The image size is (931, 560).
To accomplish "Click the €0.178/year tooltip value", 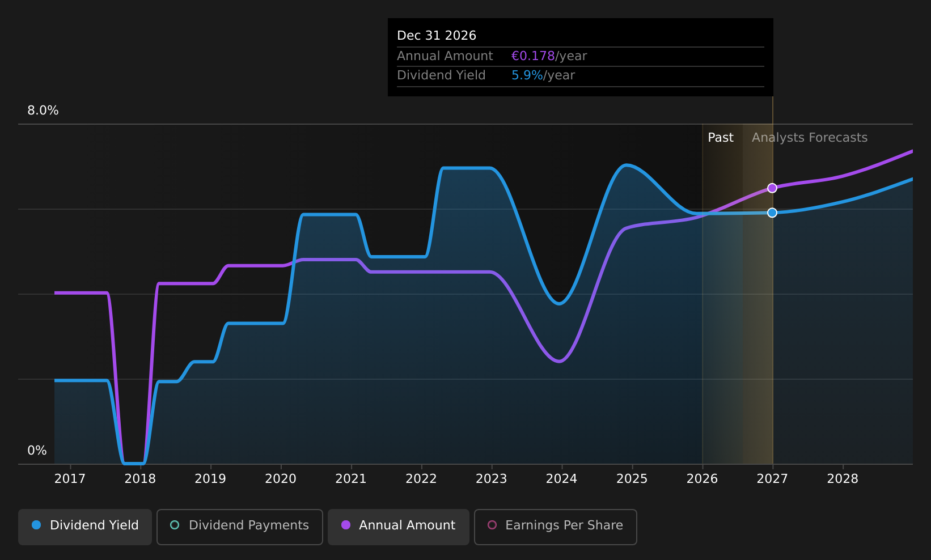I will (549, 56).
